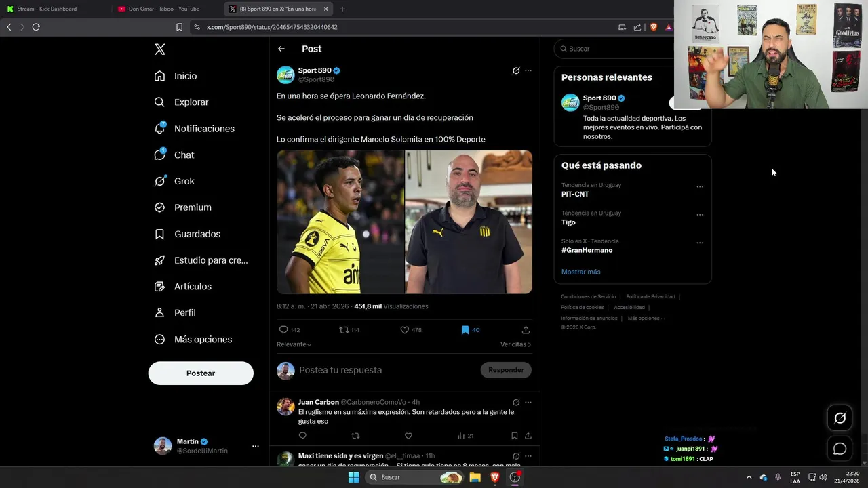Click the X logo in the sidebar
Image resolution: width=868 pixels, height=488 pixels.
159,49
